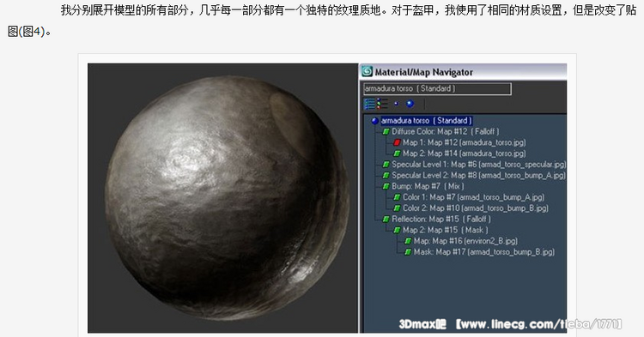Click green icon beside Bump Map #7
Viewport: 644px width, 337px height.
[x=386, y=187]
